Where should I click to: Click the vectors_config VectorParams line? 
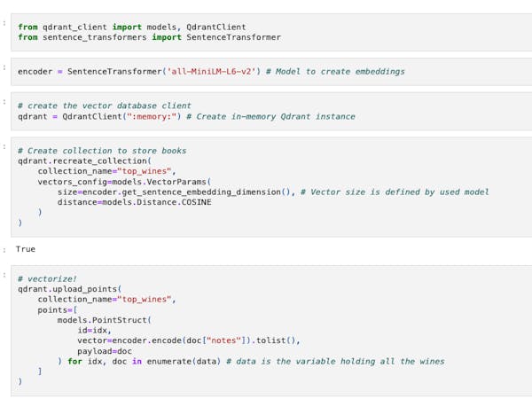pyautogui.click(x=123, y=182)
